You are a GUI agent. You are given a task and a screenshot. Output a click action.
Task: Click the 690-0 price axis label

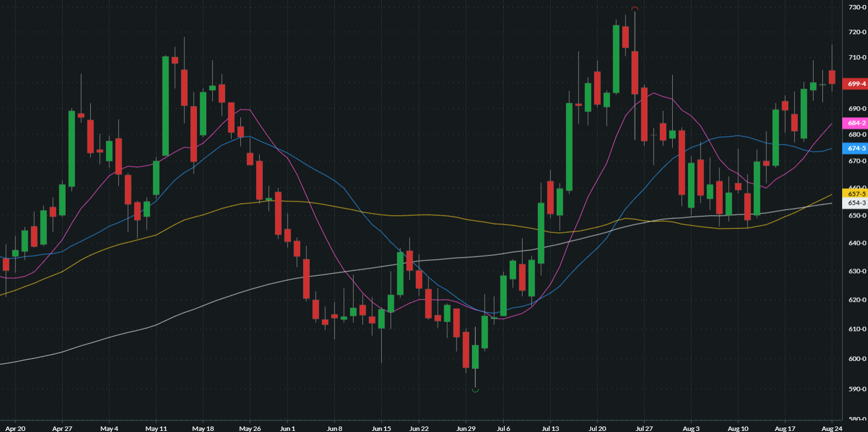(857, 108)
